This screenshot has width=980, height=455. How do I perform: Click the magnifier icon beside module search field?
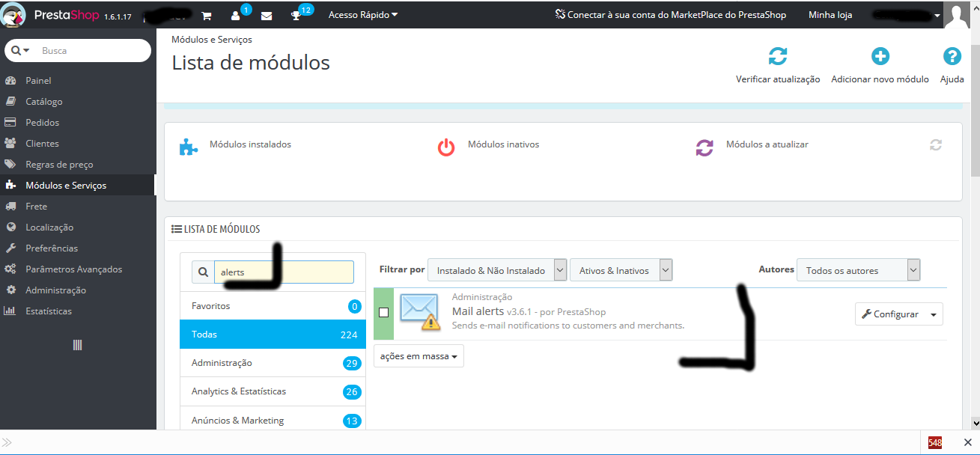pos(203,272)
